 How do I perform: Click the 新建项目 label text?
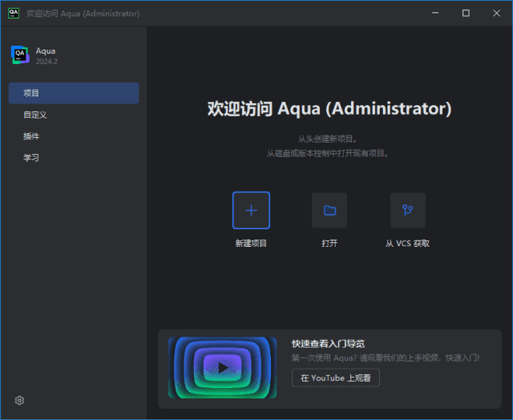(251, 243)
